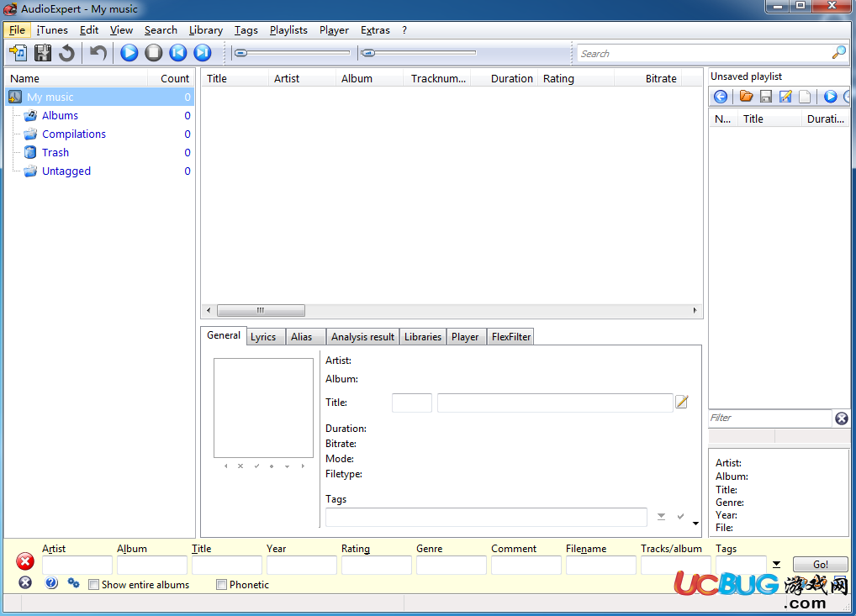Click the playlist Filter input field

pyautogui.click(x=769, y=418)
